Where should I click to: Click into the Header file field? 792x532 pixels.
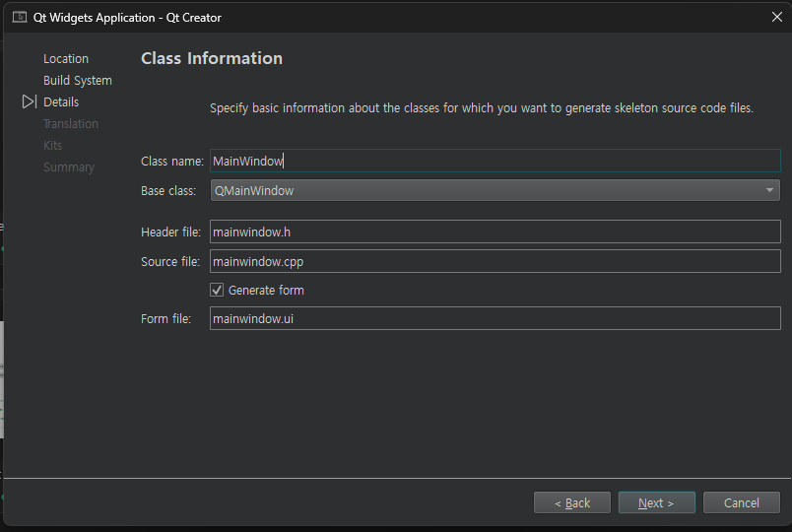(495, 232)
